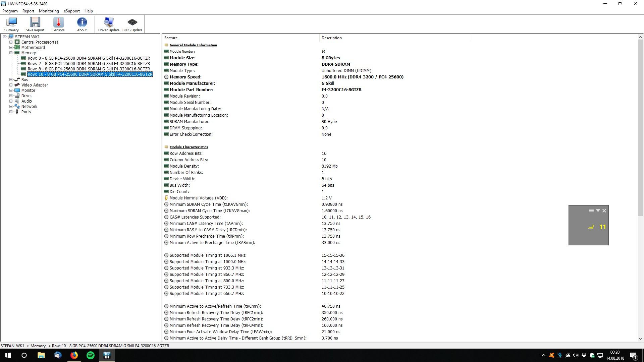The width and height of the screenshot is (644, 362).
Task: Select memory Row: 2 module
Action: coord(89,64)
